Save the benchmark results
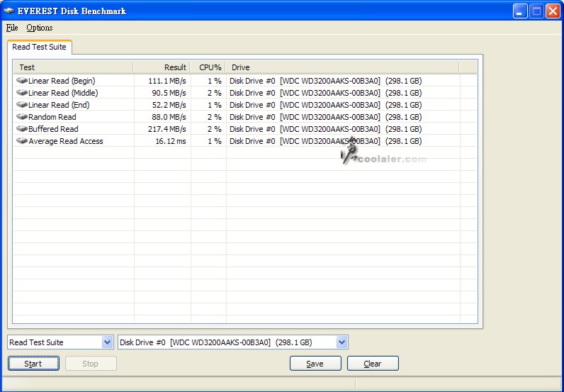The image size is (564, 392). click(x=315, y=364)
